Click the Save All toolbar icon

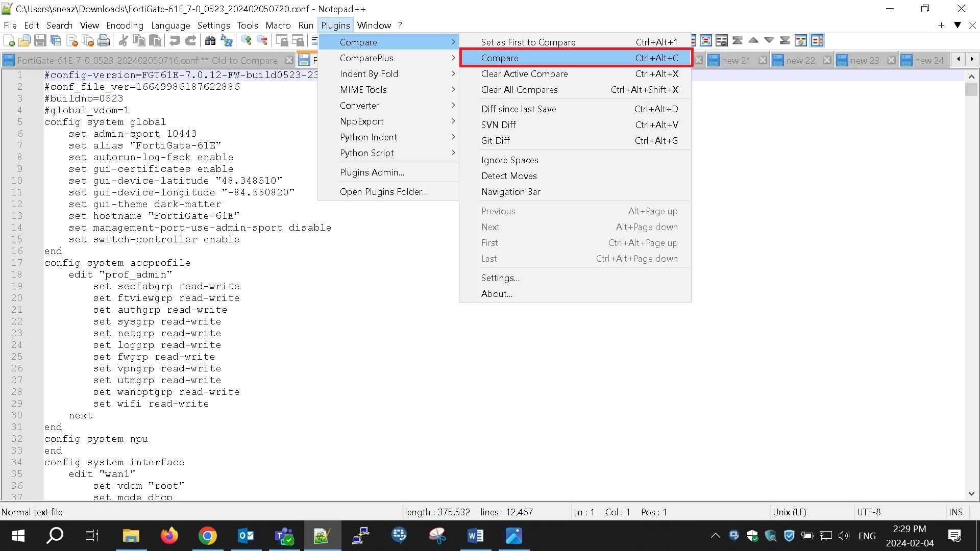(56, 41)
